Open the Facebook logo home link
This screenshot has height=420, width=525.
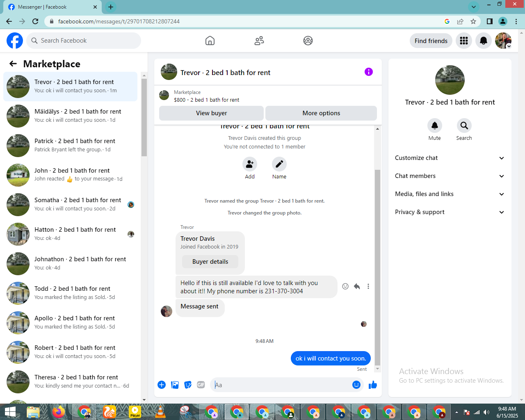pyautogui.click(x=15, y=41)
